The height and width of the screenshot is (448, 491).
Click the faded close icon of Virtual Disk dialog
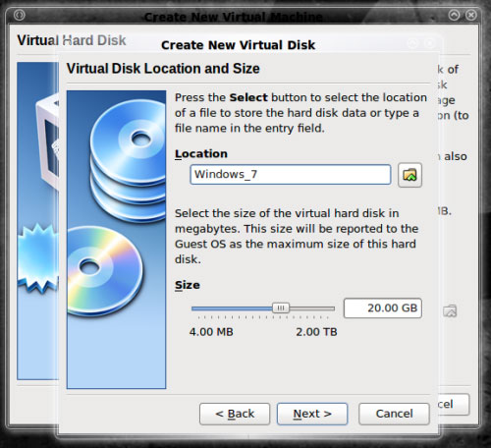pos(430,43)
